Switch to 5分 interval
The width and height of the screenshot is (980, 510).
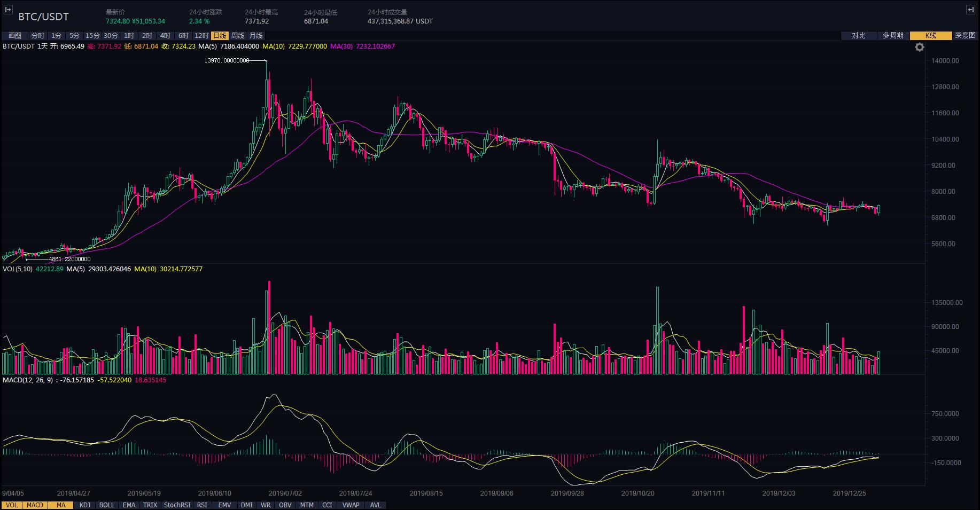coord(74,36)
